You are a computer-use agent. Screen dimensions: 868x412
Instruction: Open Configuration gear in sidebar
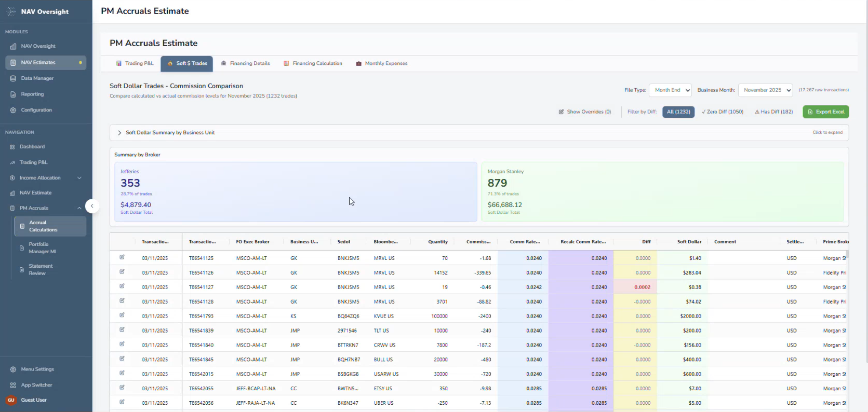click(36, 110)
